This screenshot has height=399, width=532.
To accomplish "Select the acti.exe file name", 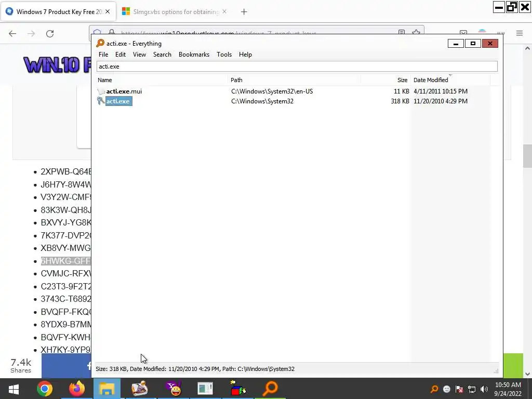I will pyautogui.click(x=118, y=101).
